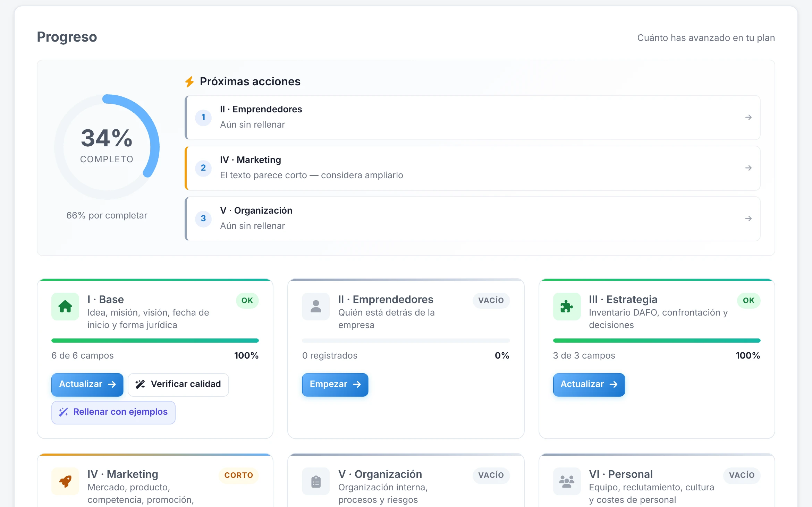The height and width of the screenshot is (507, 812).
Task: Click the CORTO badge on Marketing card
Action: pyautogui.click(x=239, y=475)
